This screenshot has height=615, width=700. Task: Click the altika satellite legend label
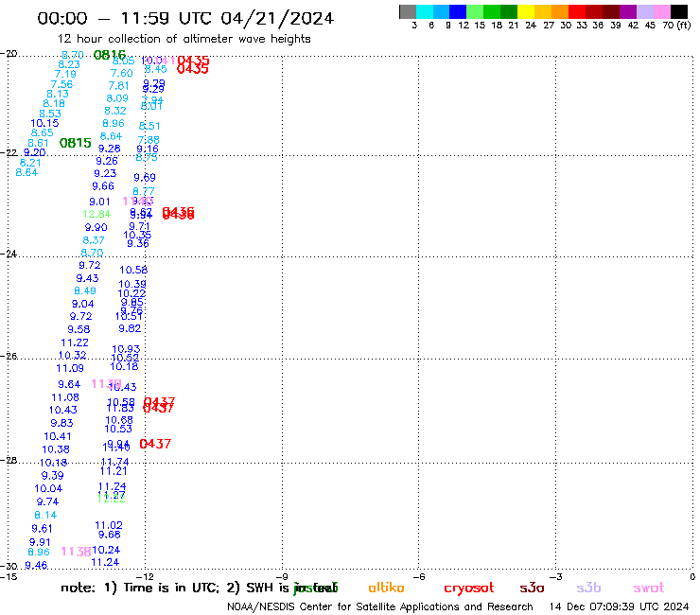[386, 588]
